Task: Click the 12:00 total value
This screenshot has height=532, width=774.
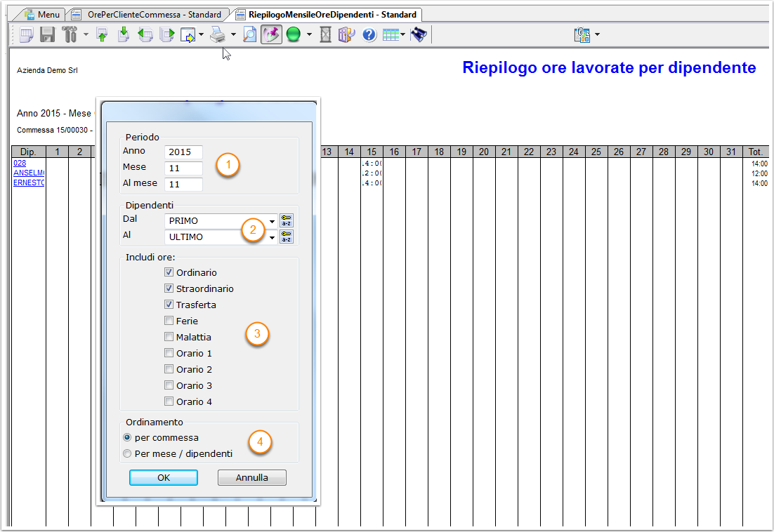Action: [x=759, y=173]
